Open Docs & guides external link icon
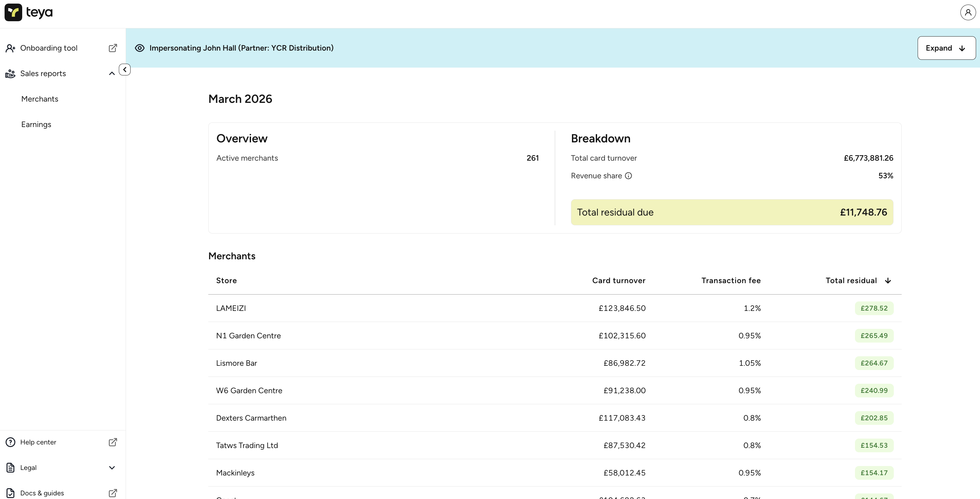The width and height of the screenshot is (980, 499). pos(113,493)
